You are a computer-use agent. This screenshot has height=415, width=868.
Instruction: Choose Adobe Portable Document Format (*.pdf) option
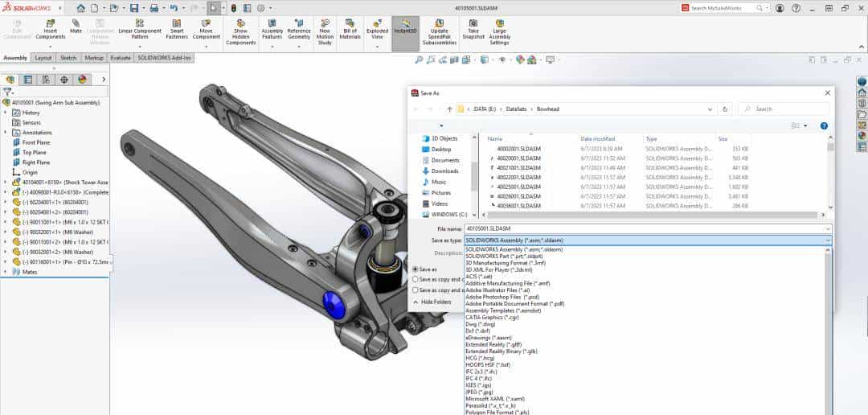(x=515, y=304)
